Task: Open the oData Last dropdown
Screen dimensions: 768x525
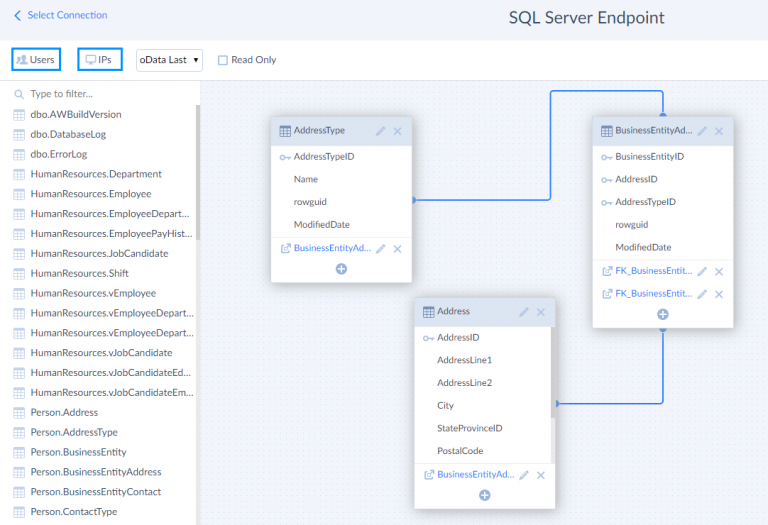Action: 169,60
